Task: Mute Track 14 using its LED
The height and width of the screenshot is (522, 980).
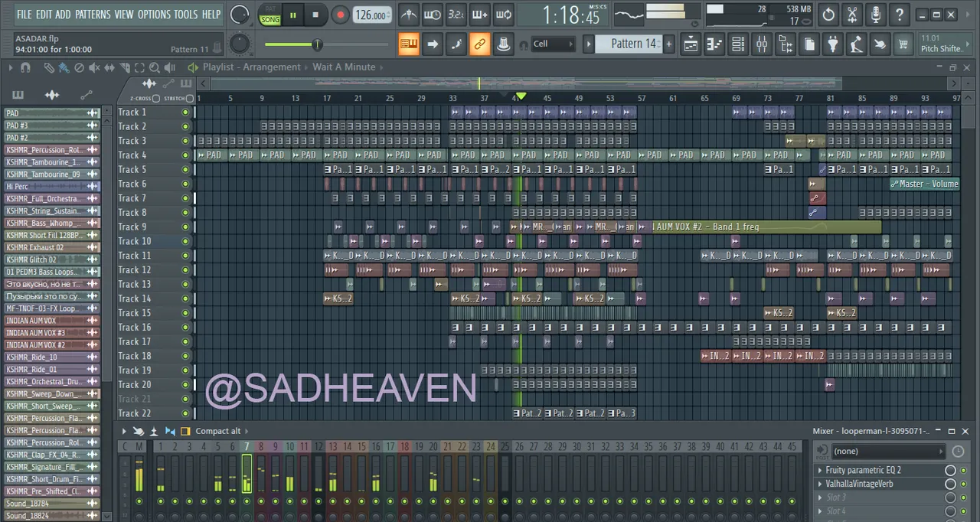Action: point(185,299)
